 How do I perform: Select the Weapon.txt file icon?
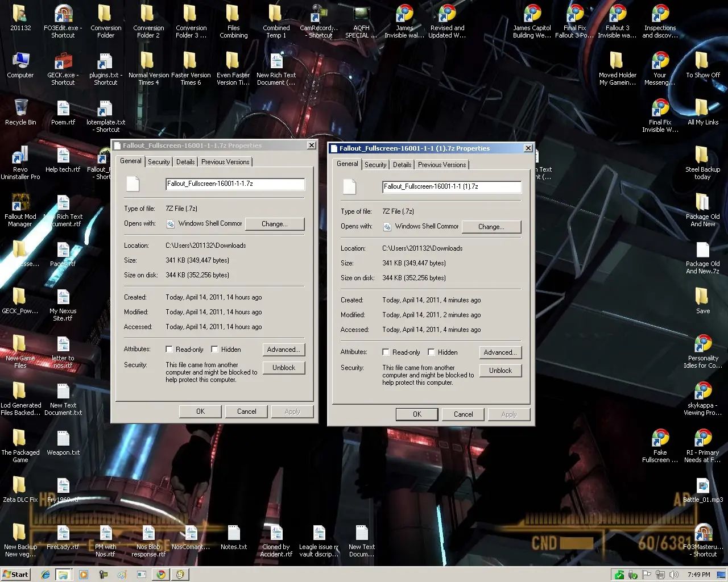click(63, 439)
